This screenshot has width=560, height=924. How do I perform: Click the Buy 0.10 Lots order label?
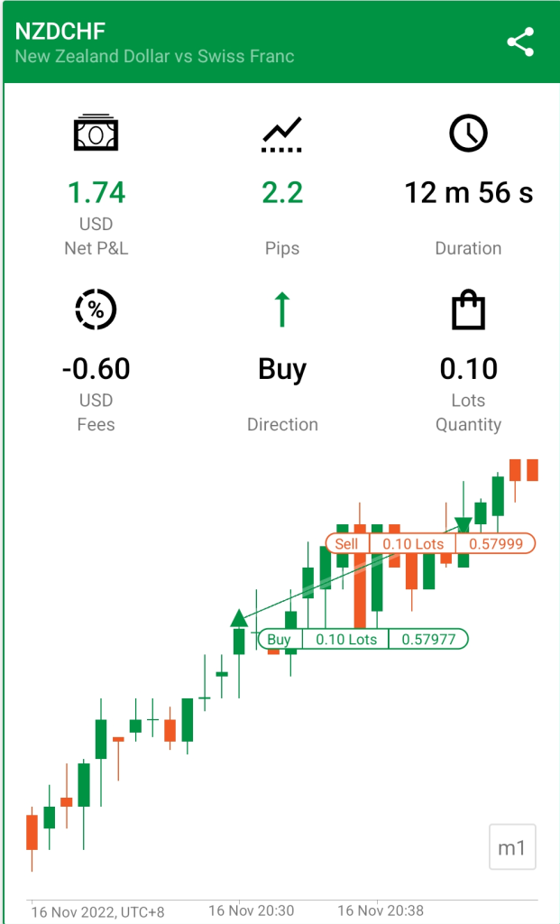tap(363, 639)
